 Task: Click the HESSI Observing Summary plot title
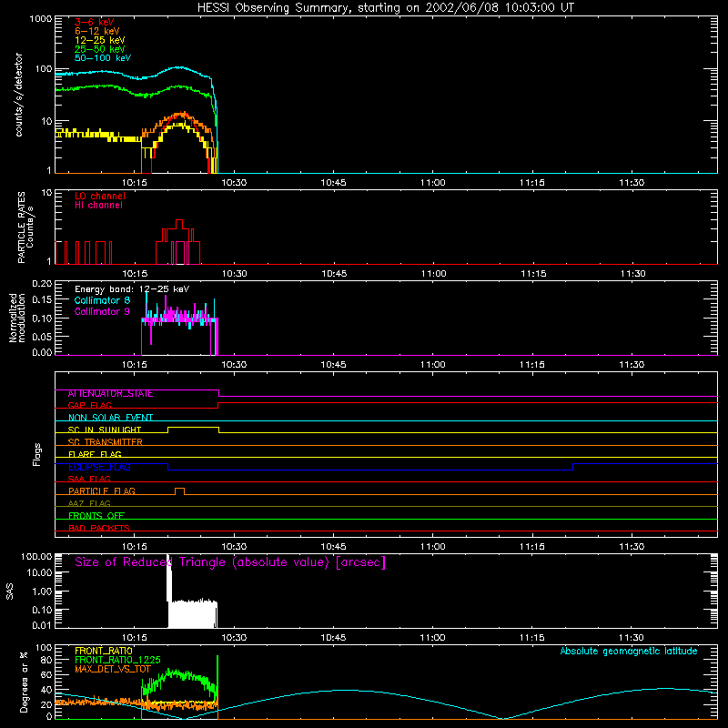click(385, 8)
